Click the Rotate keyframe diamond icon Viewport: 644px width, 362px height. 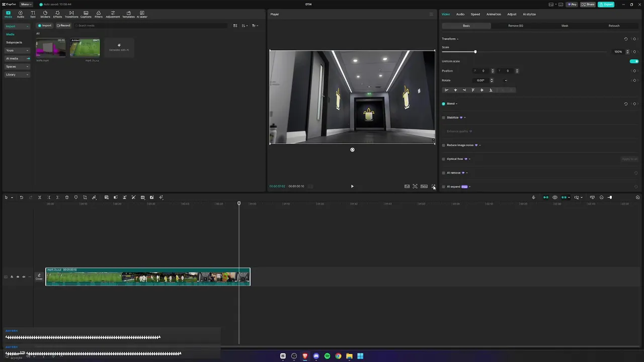[634, 80]
